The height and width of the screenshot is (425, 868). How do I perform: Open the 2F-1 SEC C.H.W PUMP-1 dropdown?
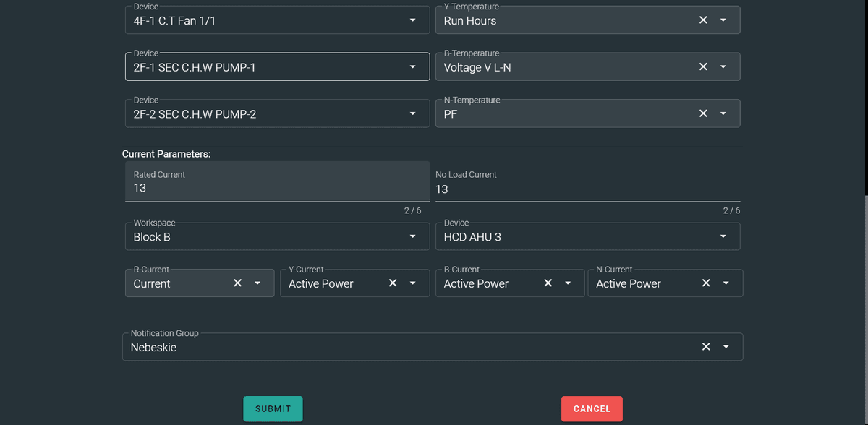412,66
